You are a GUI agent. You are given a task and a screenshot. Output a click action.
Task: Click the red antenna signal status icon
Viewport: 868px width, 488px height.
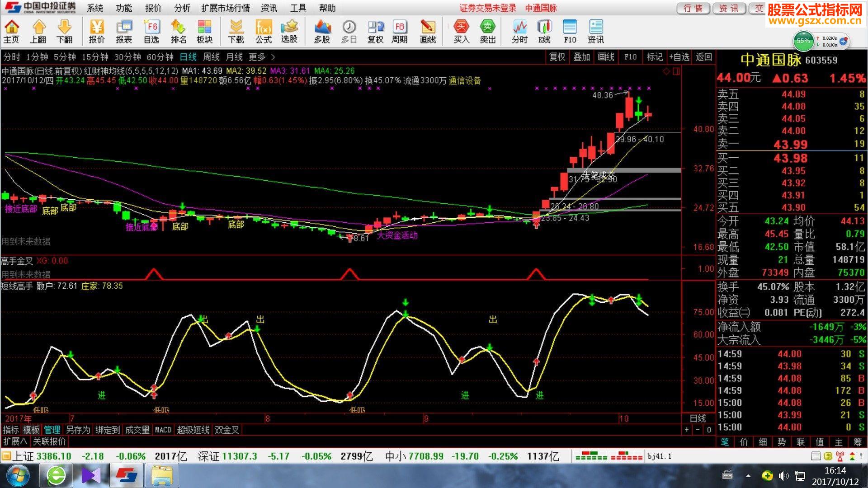point(840,456)
